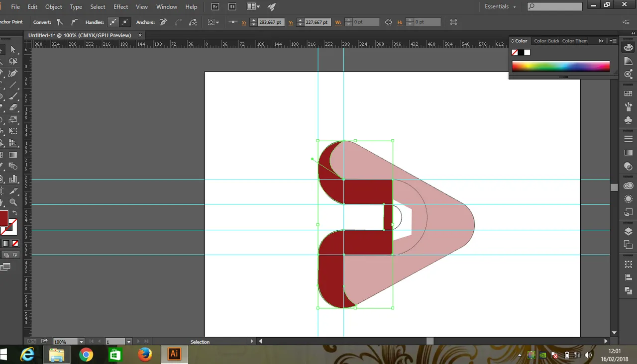
Task: Launch Adobe Bridge with Br button
Action: 215,6
